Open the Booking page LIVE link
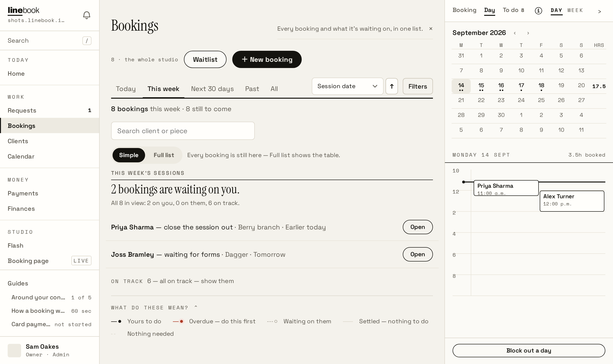 50,261
